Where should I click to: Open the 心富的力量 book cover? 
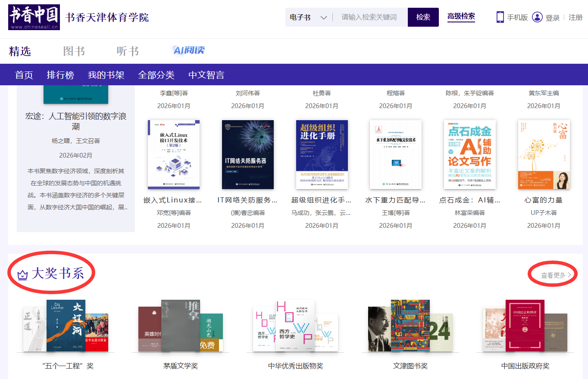(544, 155)
